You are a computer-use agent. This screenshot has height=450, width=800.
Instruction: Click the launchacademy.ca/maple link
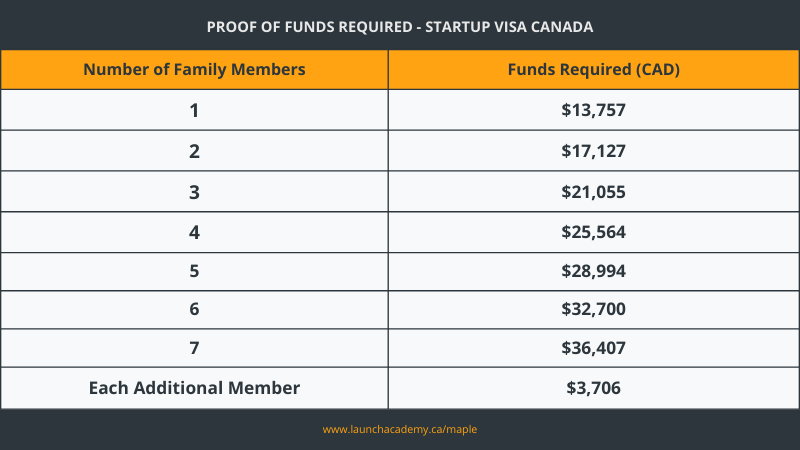tap(399, 430)
